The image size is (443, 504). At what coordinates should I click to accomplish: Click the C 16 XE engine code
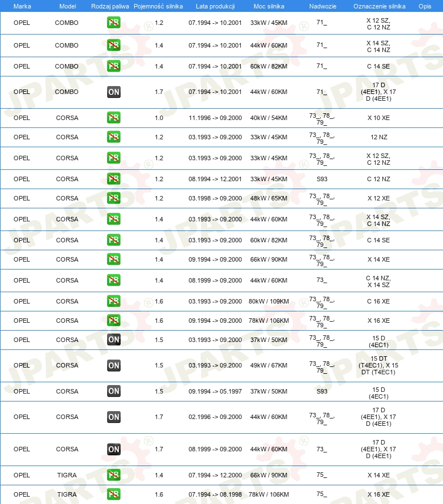tap(378, 301)
